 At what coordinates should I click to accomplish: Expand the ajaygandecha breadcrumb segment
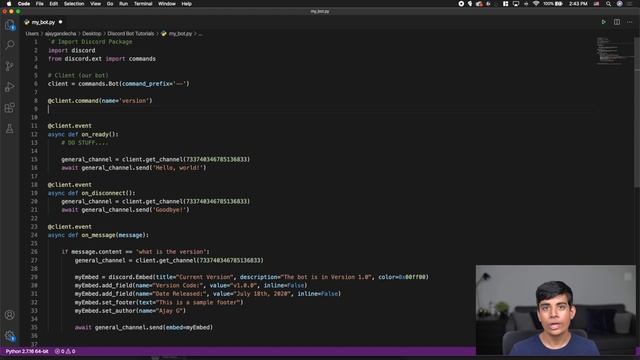click(x=60, y=34)
